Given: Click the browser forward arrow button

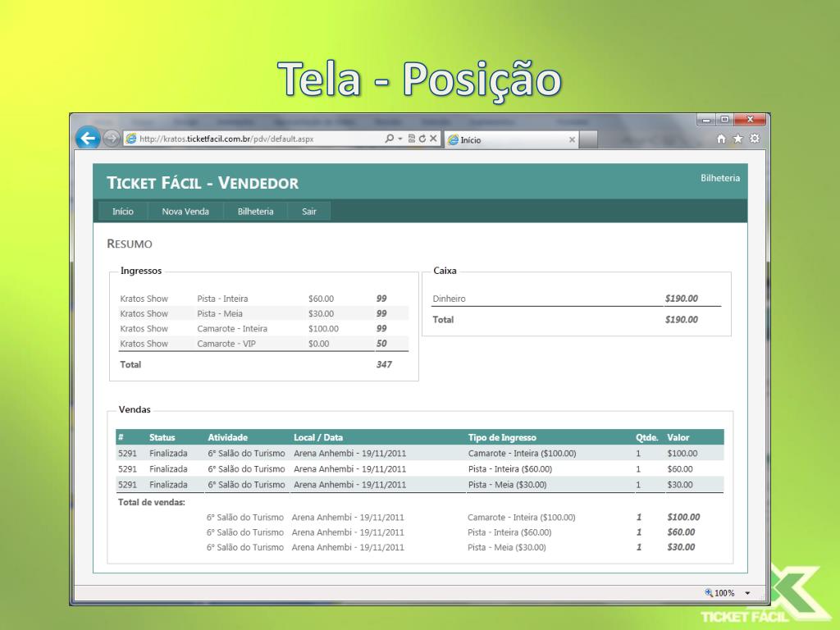Looking at the screenshot, I should (111, 139).
